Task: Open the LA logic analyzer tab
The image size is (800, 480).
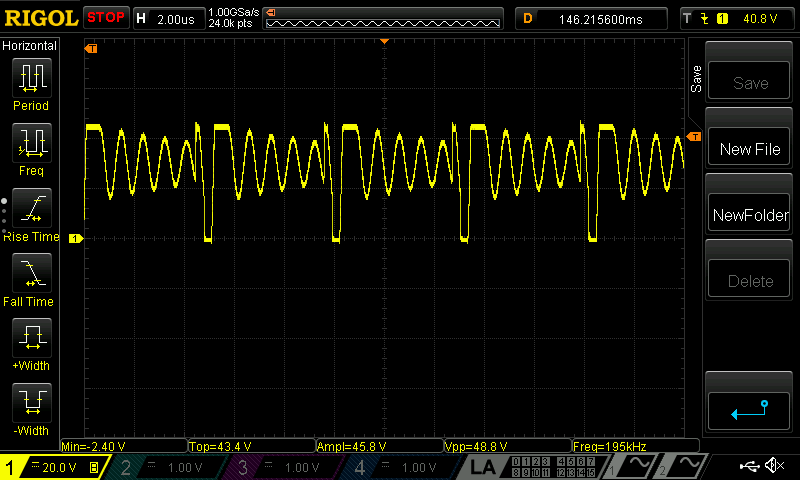Action: tap(482, 467)
